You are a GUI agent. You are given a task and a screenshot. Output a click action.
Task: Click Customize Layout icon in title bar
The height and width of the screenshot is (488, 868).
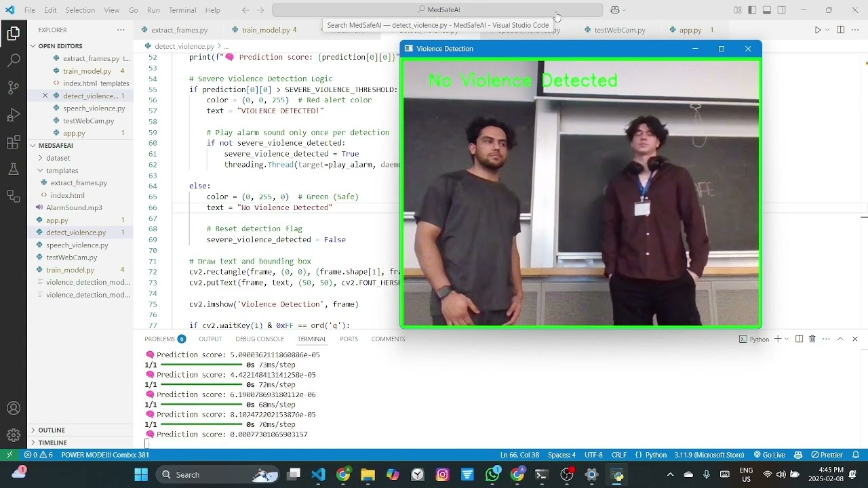tap(738, 10)
